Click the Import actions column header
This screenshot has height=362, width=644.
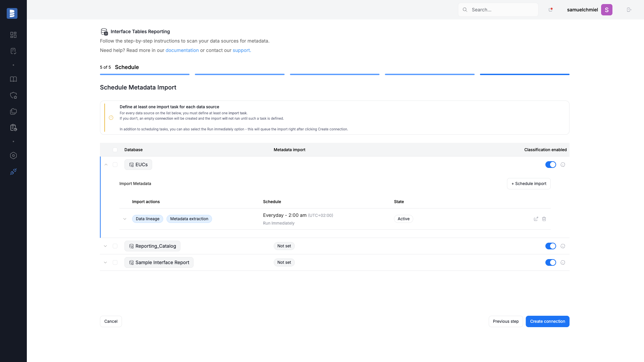click(146, 202)
